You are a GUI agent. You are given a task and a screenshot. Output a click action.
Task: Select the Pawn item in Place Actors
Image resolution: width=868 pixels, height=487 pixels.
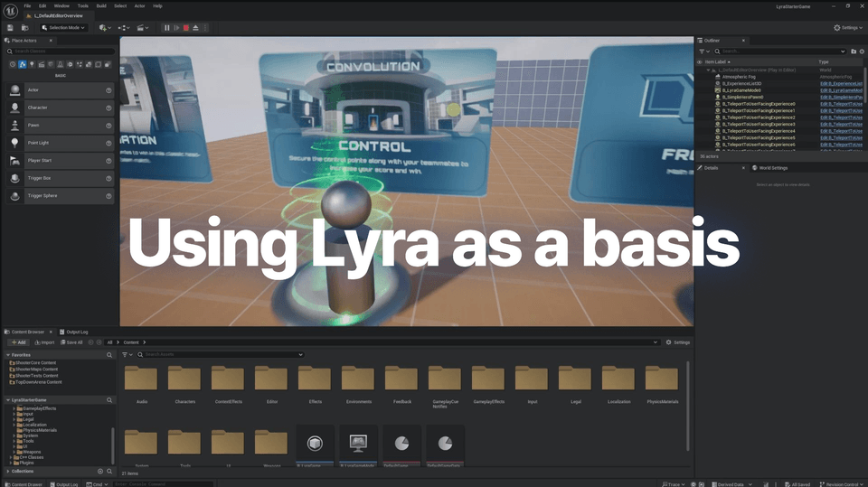click(x=60, y=125)
